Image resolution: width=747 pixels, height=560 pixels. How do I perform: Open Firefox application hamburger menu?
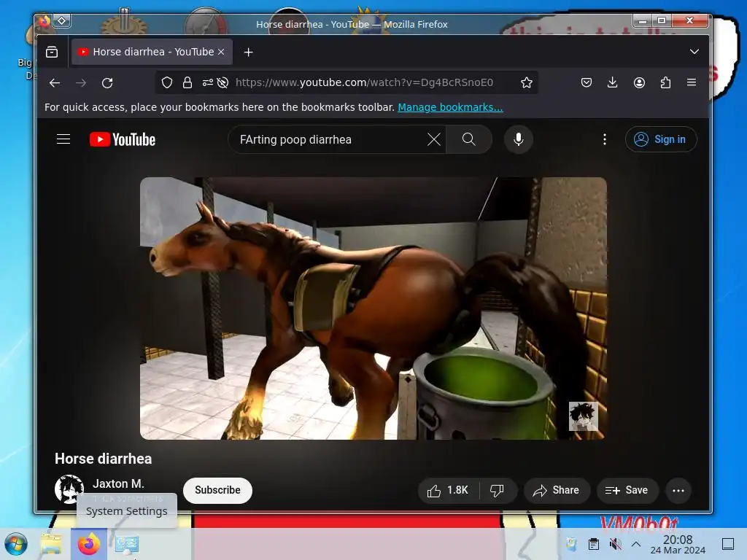pyautogui.click(x=692, y=82)
